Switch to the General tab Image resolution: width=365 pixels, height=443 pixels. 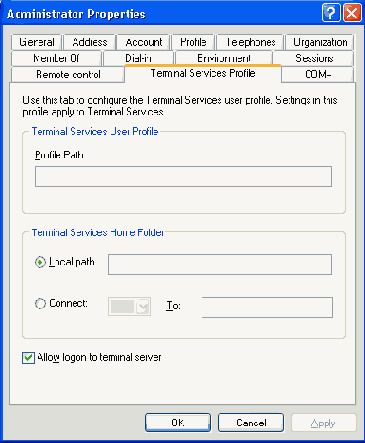[x=37, y=42]
